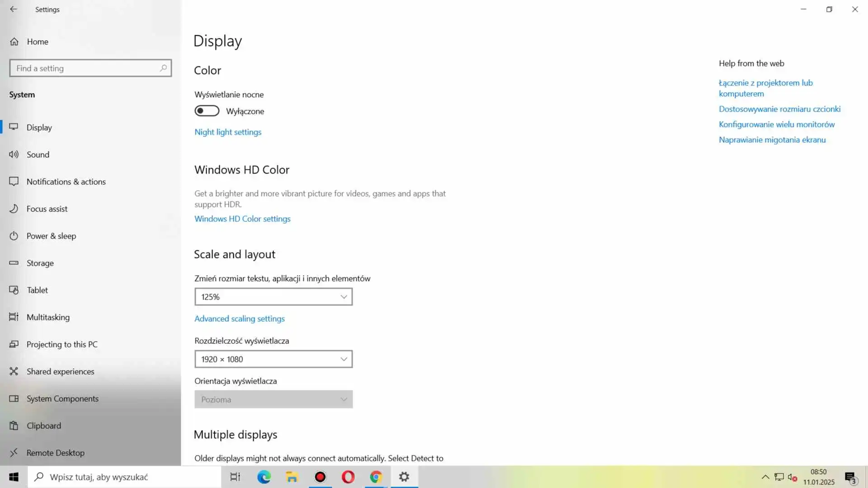Click the Remote Desktop icon
The height and width of the screenshot is (488, 868).
(x=14, y=453)
